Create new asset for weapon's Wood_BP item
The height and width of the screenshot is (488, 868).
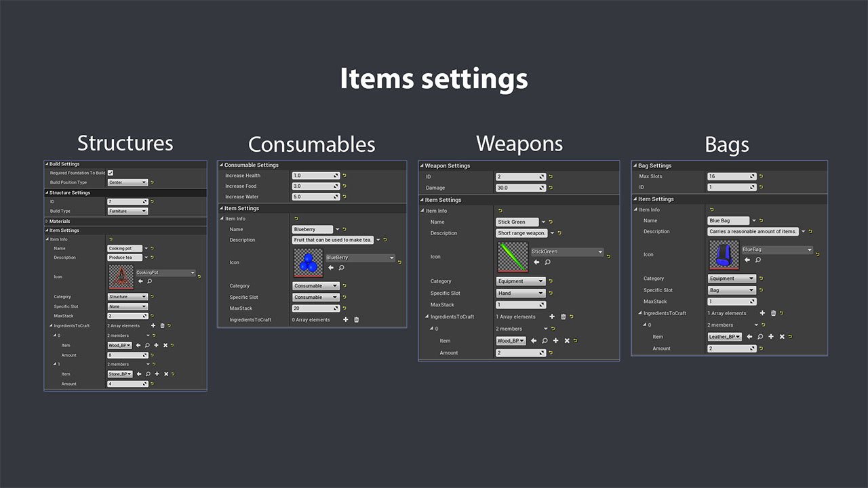pos(556,341)
